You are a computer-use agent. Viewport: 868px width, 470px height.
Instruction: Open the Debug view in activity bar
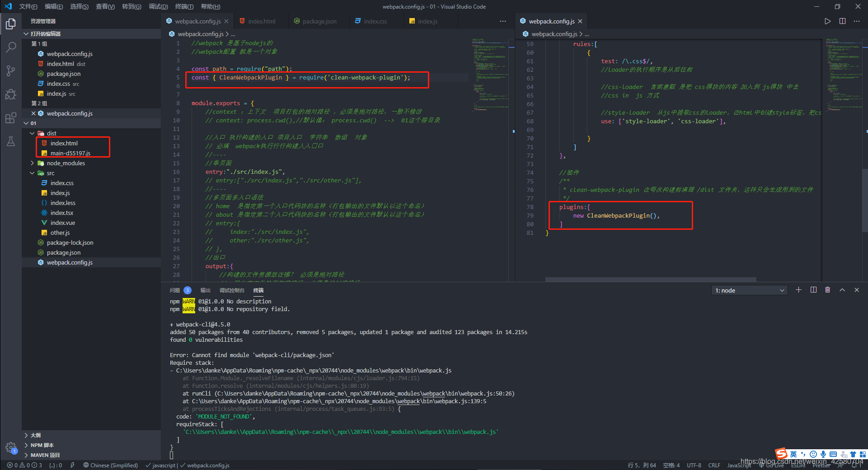11,94
